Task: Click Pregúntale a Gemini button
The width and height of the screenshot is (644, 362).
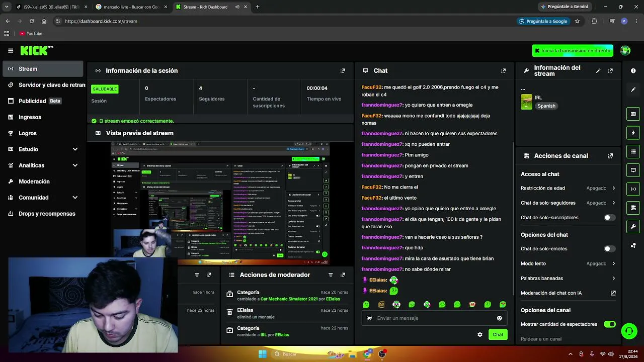Action: (x=563, y=7)
